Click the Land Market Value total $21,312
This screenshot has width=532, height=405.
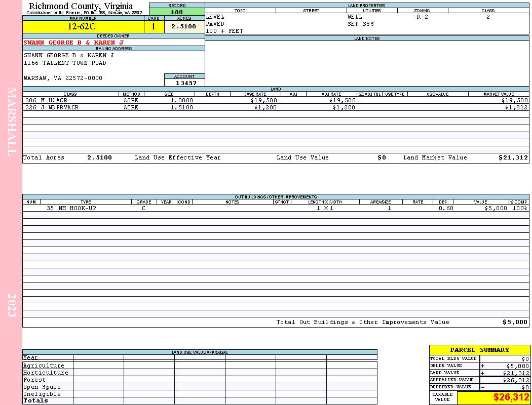[513, 157]
